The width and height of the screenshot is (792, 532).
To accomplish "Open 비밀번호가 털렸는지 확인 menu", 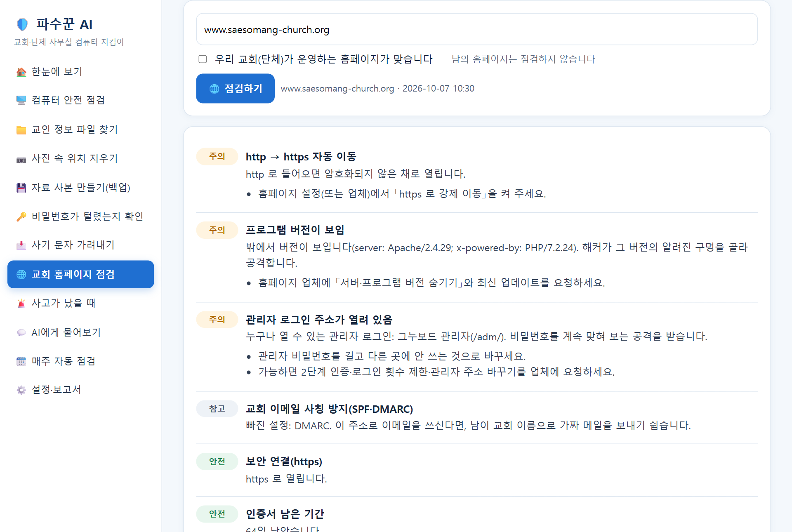I will (81, 217).
